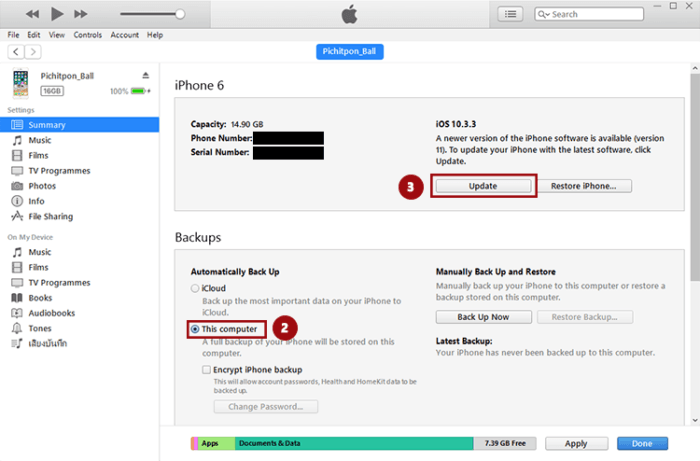Open the Account menu

pyautogui.click(x=125, y=35)
